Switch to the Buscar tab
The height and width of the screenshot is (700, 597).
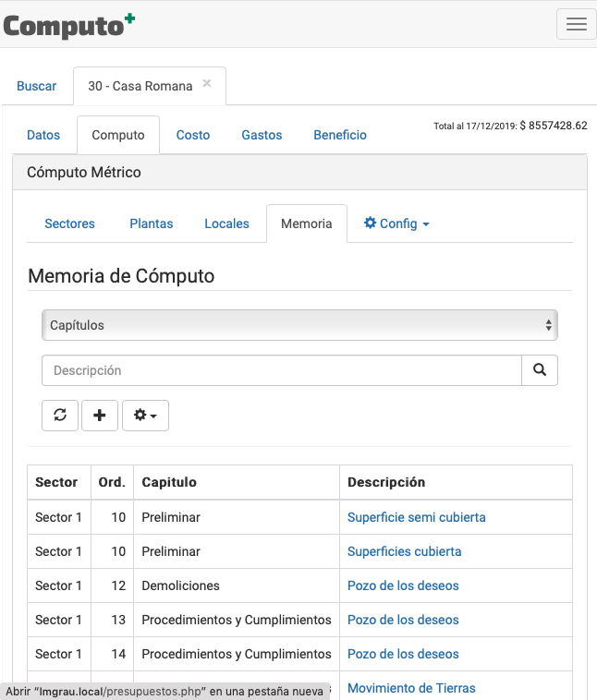point(37,86)
